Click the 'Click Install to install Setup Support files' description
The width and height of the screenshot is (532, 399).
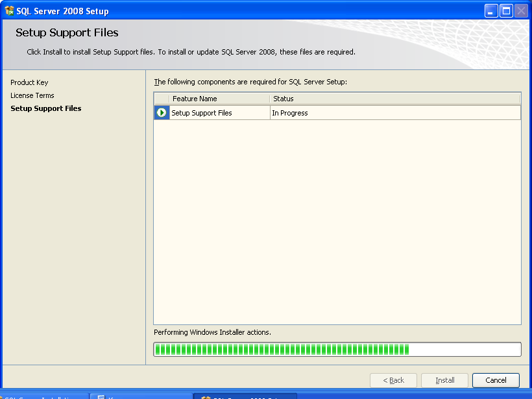(191, 52)
